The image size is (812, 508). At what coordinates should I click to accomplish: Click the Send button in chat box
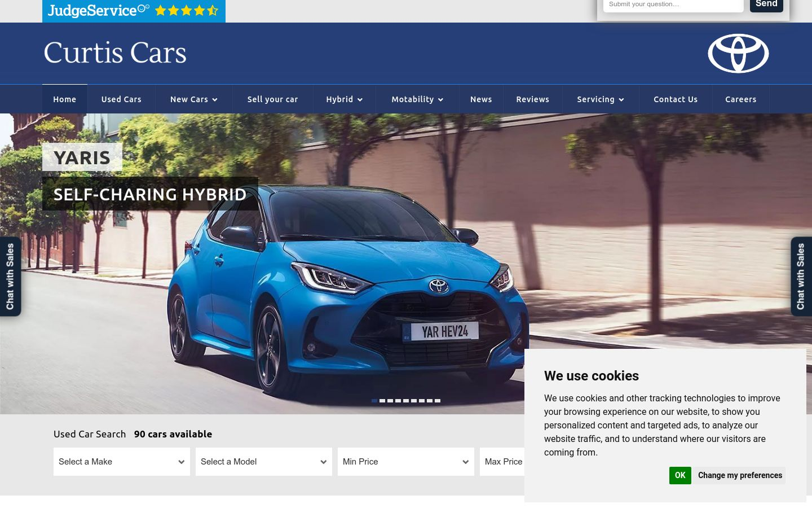pos(766,5)
